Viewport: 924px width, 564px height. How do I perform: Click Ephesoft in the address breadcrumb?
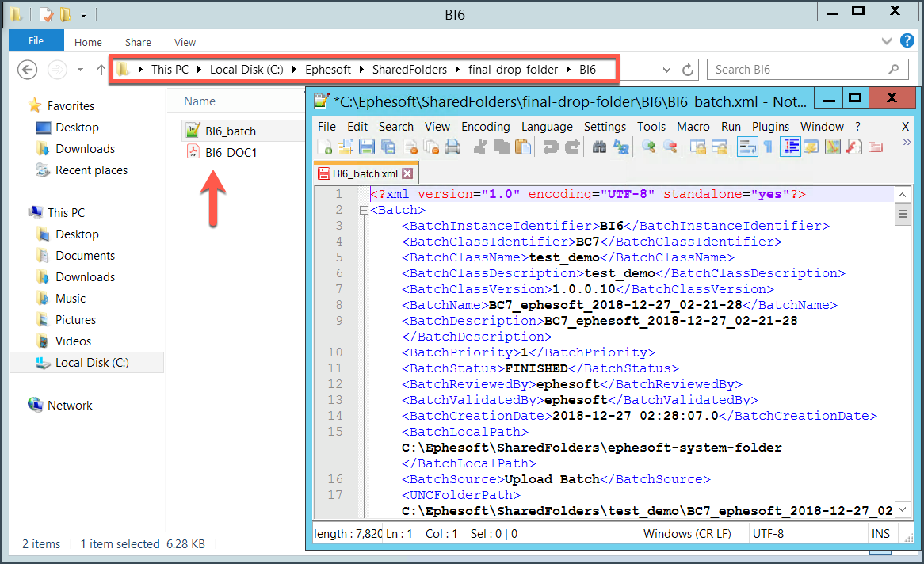[x=327, y=70]
